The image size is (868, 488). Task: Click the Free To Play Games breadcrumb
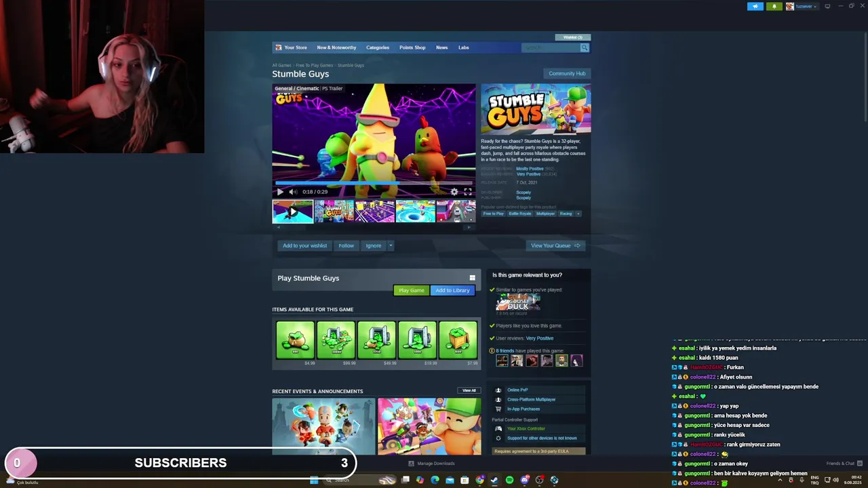pyautogui.click(x=314, y=65)
